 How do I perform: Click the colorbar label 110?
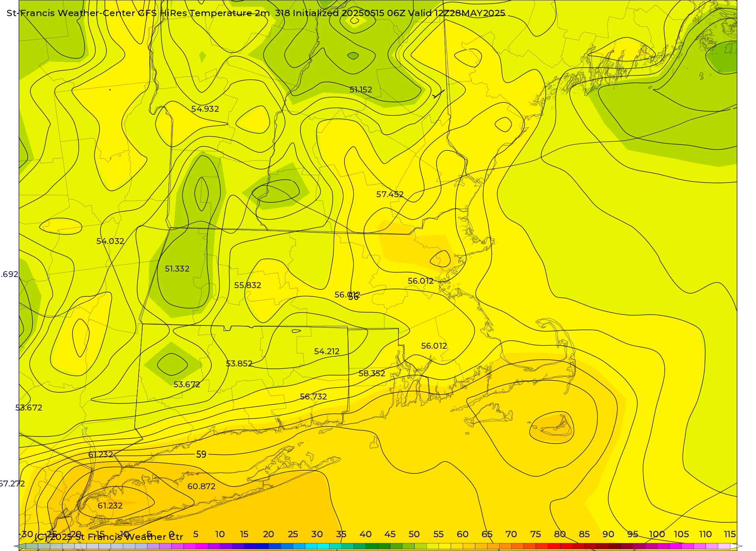(x=706, y=534)
